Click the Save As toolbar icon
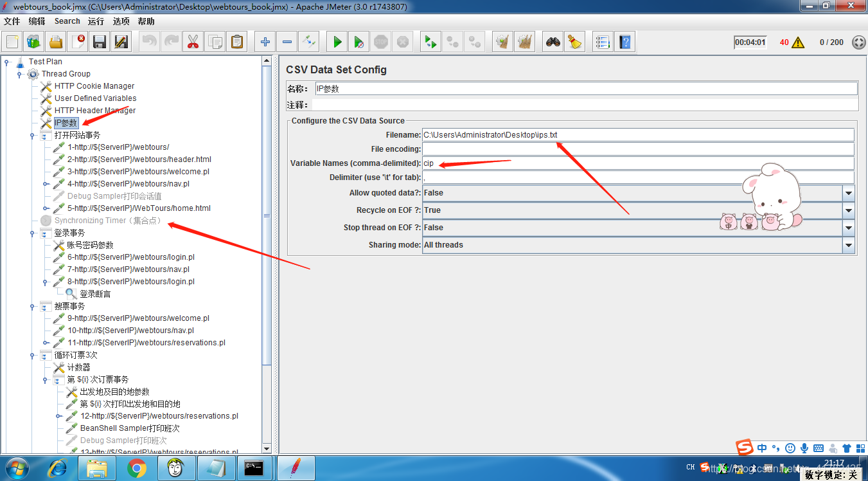Viewport: 868px width, 481px height. click(x=121, y=42)
